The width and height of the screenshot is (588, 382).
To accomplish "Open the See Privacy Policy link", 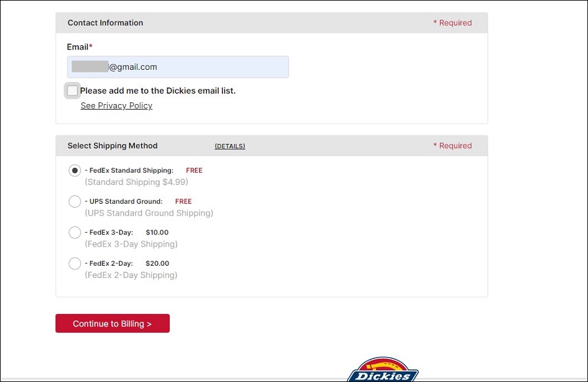I will (x=116, y=106).
